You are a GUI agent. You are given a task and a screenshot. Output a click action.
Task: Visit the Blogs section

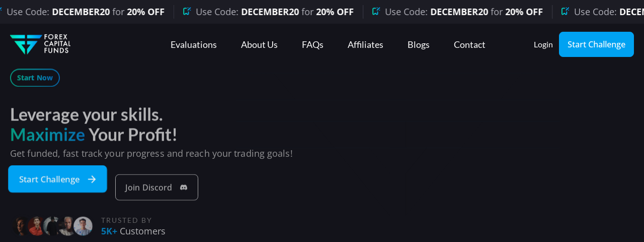pyautogui.click(x=419, y=44)
